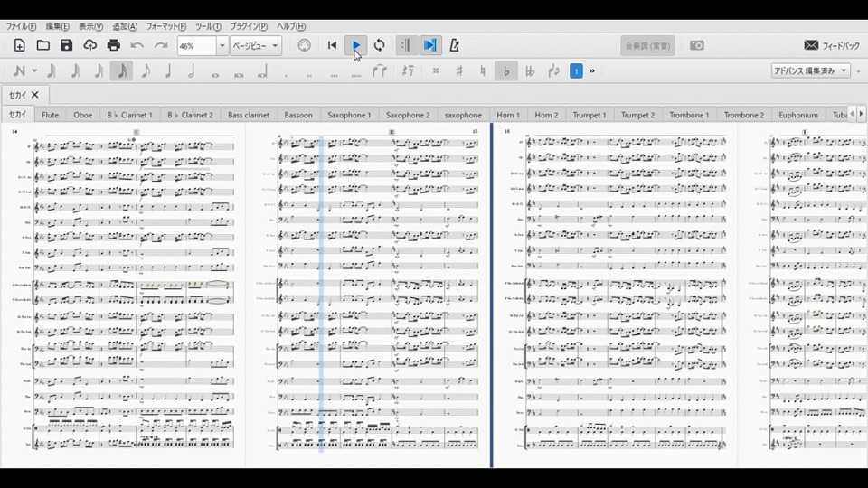This screenshot has height=488, width=868.
Task: Open the ファイル (File) menu
Action: pos(21,26)
